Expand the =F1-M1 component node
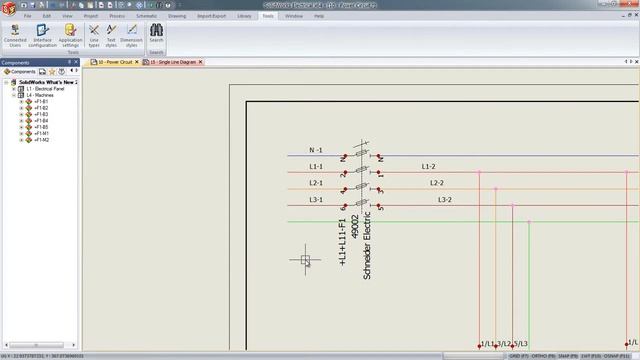Screen dimensions: 640x360 pyautogui.click(x=21, y=133)
